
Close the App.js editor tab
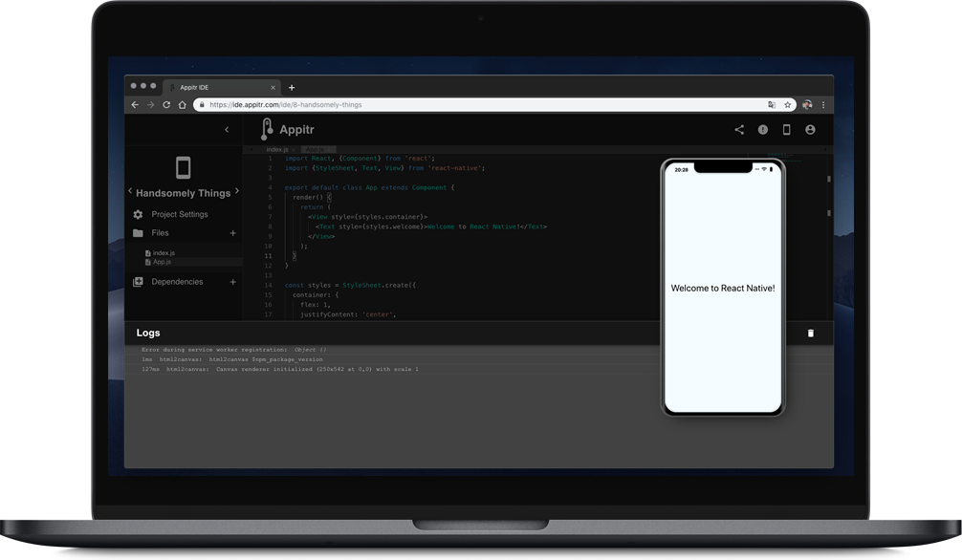point(330,150)
